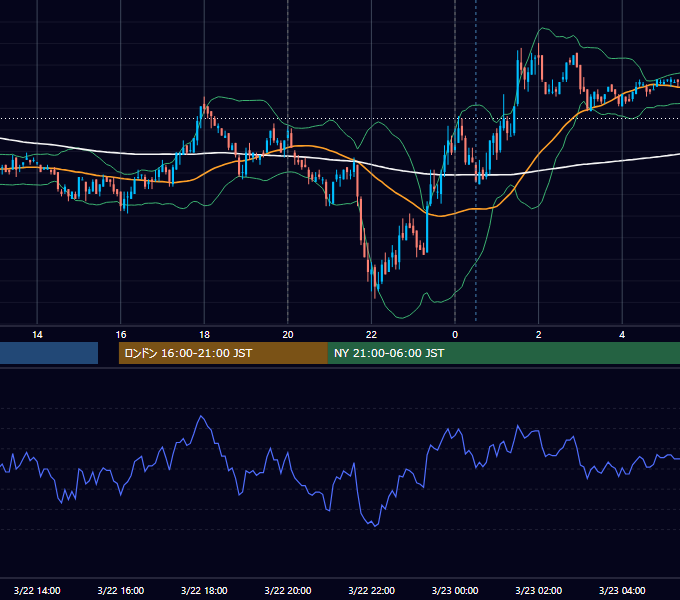Select the ロンドン 16:00-21:00 JST session bar
This screenshot has height=600, width=680.
(223, 353)
